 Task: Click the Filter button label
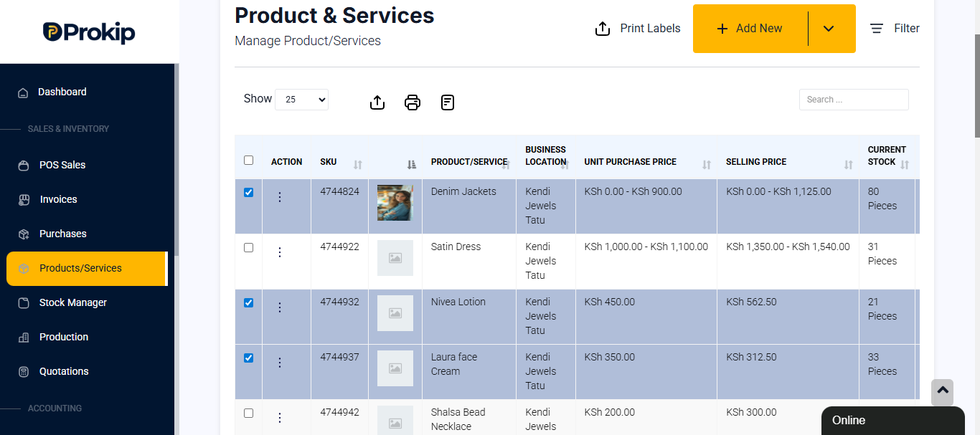pyautogui.click(x=907, y=29)
